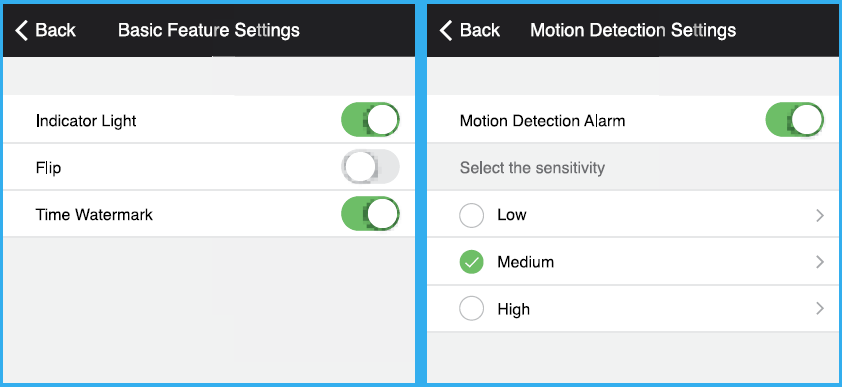The image size is (842, 387).
Task: Disable the Time Watermark toggle
Action: point(370,214)
